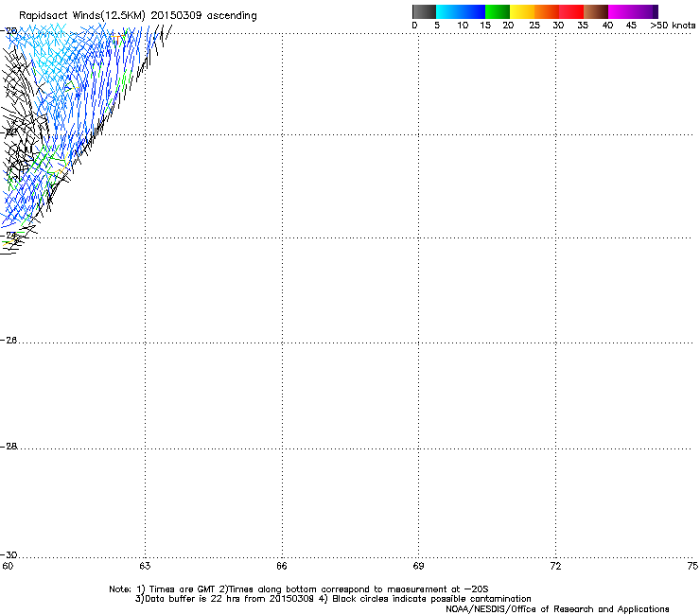
Task: Click the longitude label '66'
Action: 282,566
